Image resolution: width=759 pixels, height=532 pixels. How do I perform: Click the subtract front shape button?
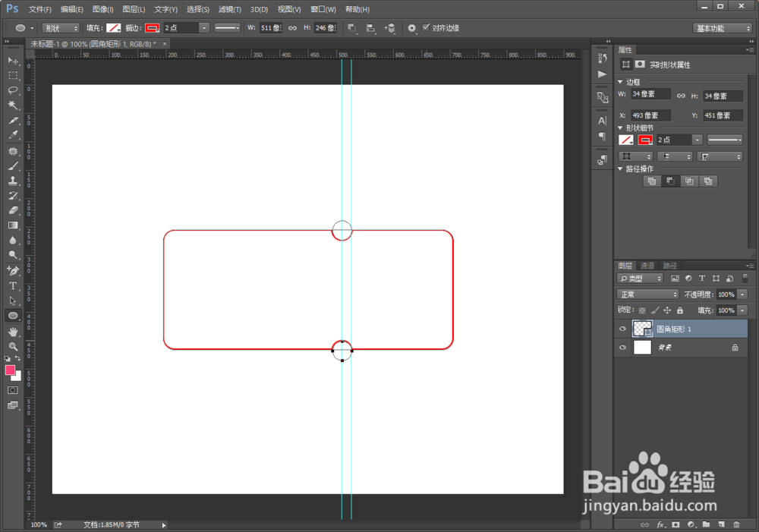pyautogui.click(x=670, y=181)
